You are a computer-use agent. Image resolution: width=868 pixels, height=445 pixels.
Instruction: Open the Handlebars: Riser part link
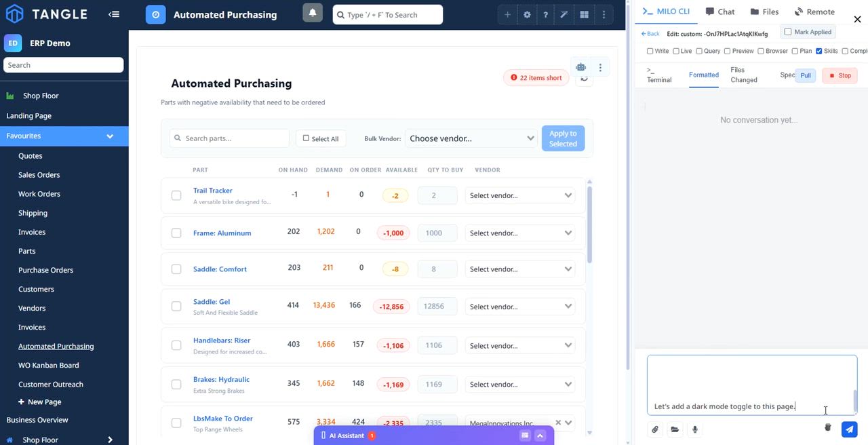coord(222,341)
